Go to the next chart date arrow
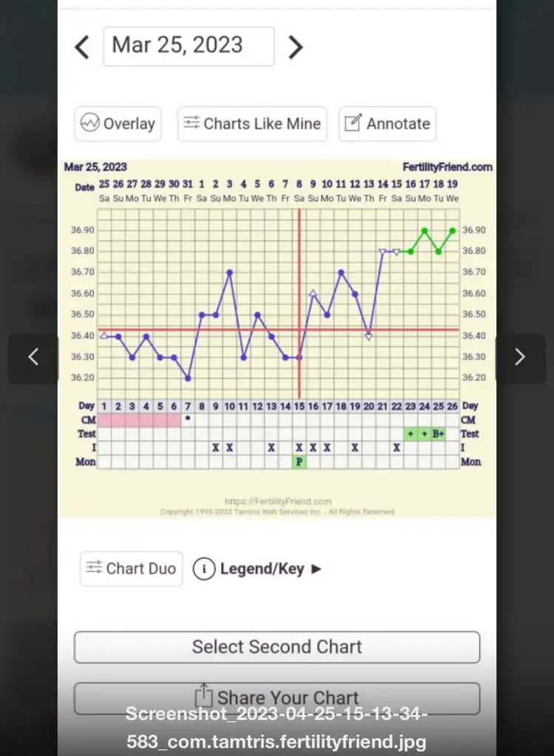This screenshot has height=756, width=554. (295, 47)
